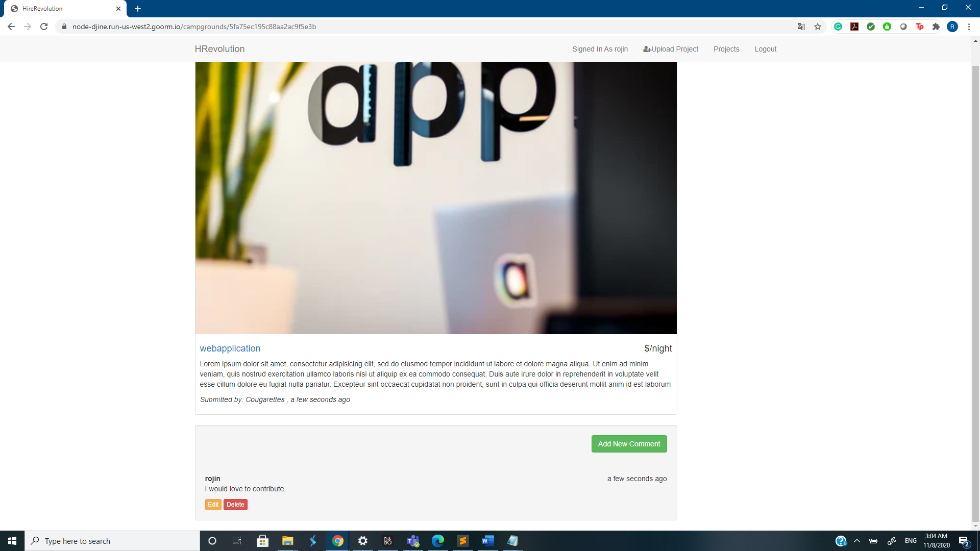Screen dimensions: 980x551
Task: Open Upload Project nav item
Action: (671, 49)
